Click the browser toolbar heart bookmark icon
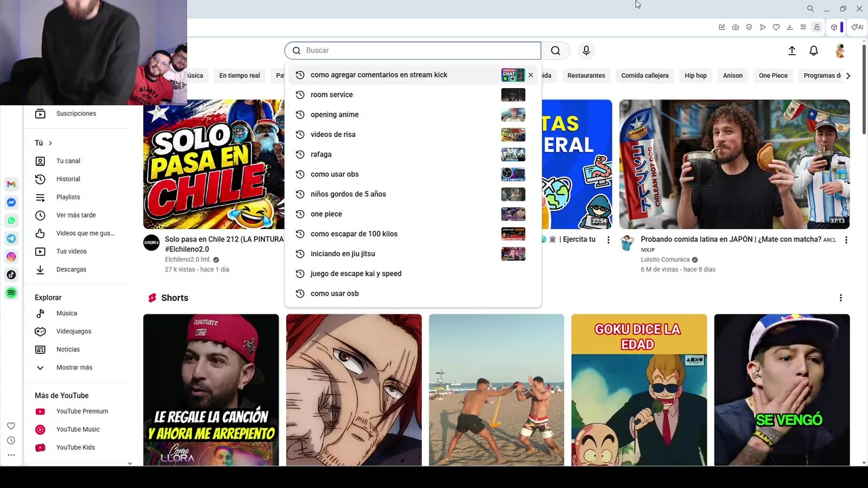Image resolution: width=868 pixels, height=488 pixels. tap(776, 27)
